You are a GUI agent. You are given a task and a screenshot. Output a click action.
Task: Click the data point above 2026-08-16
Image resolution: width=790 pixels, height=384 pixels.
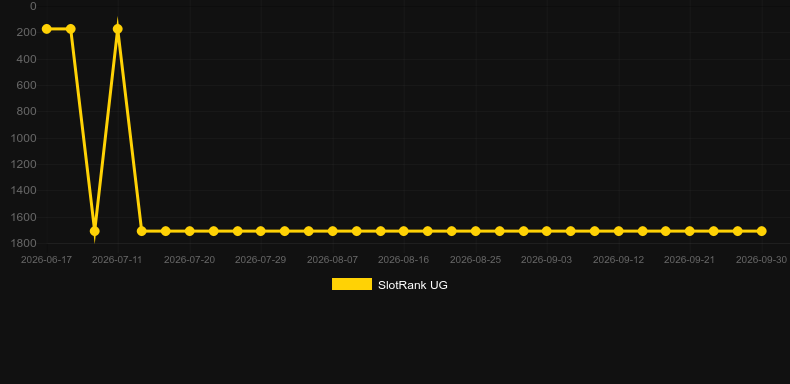[404, 231]
